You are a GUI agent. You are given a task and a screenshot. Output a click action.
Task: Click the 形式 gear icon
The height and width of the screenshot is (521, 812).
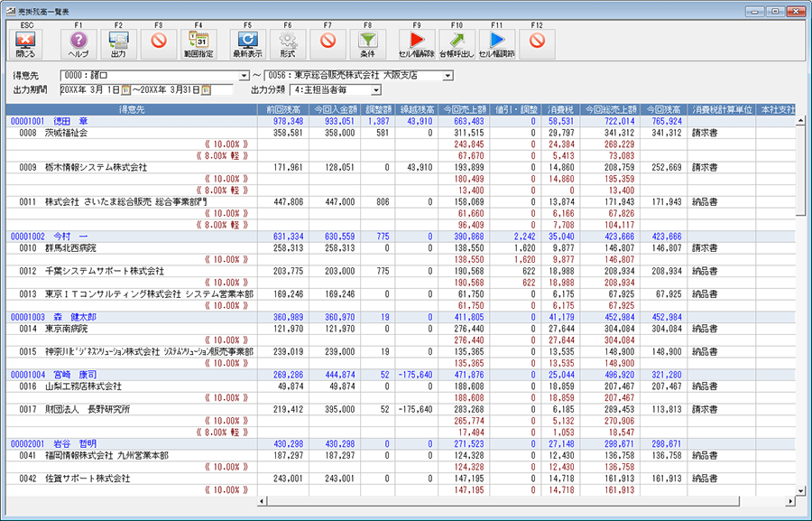click(x=288, y=44)
